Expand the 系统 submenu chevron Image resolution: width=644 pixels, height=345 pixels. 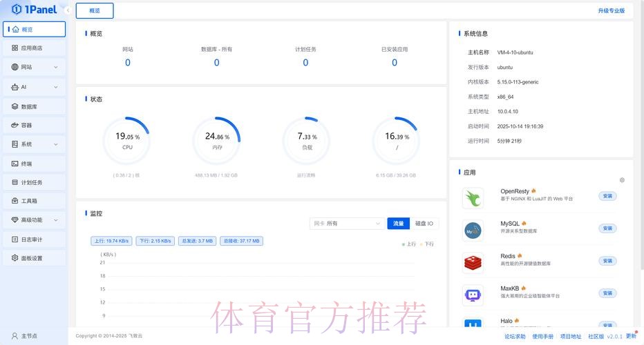tap(56, 144)
